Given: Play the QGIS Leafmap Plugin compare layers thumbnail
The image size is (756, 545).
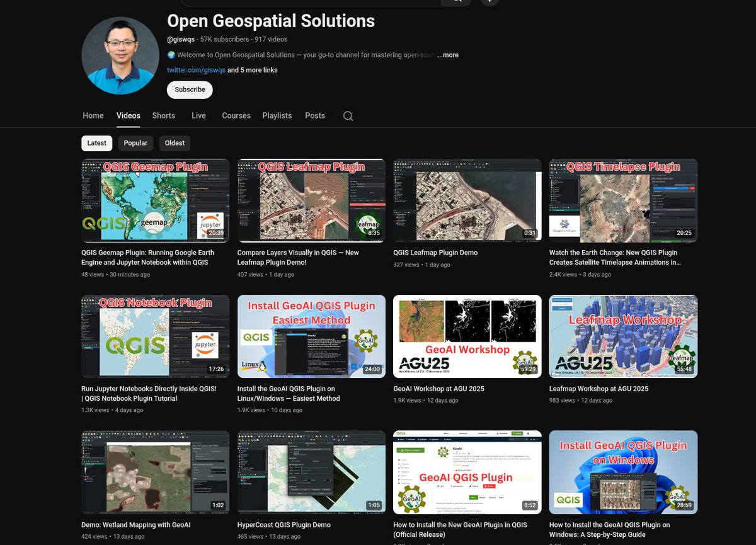Looking at the screenshot, I should coord(311,200).
